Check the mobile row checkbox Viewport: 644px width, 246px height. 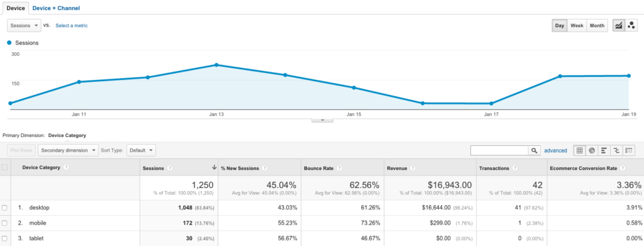click(4, 223)
